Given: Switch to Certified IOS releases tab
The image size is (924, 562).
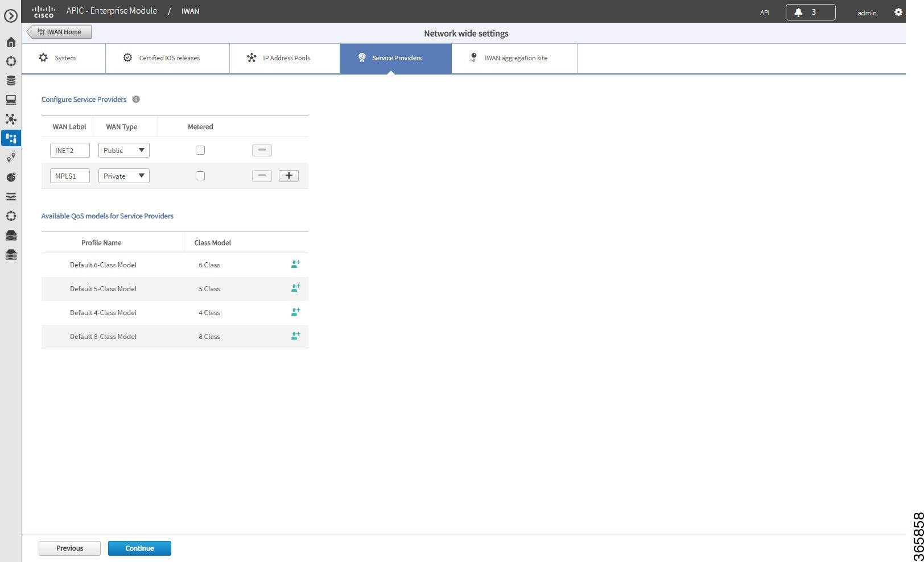Looking at the screenshot, I should [x=168, y=58].
